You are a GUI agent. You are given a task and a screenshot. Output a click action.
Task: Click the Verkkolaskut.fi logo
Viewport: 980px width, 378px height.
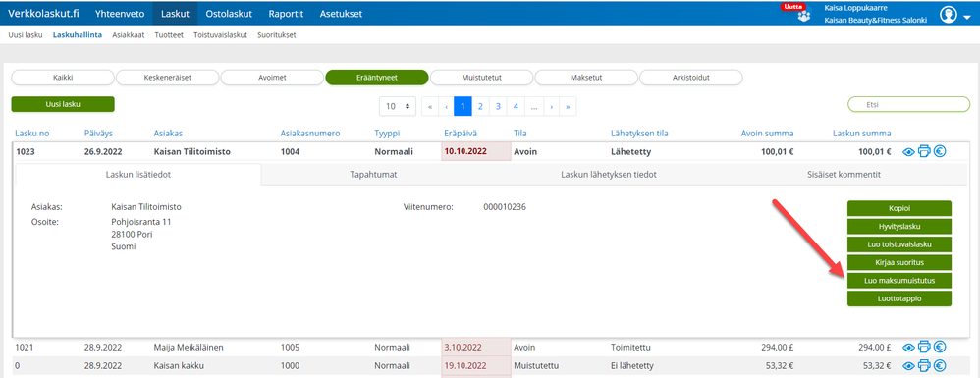click(43, 13)
